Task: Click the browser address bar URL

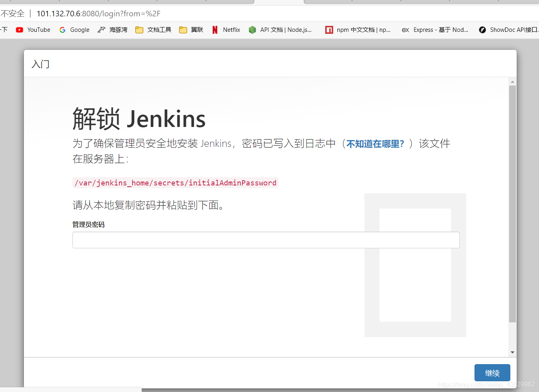Action: coord(98,14)
